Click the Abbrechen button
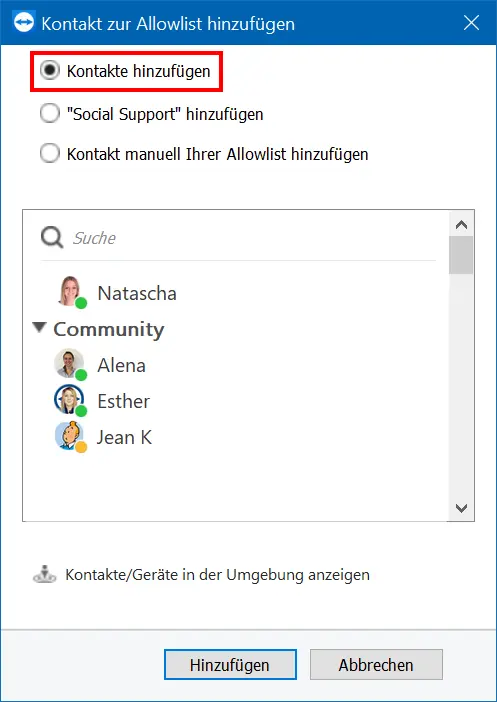Image resolution: width=497 pixels, height=702 pixels. pos(376,664)
